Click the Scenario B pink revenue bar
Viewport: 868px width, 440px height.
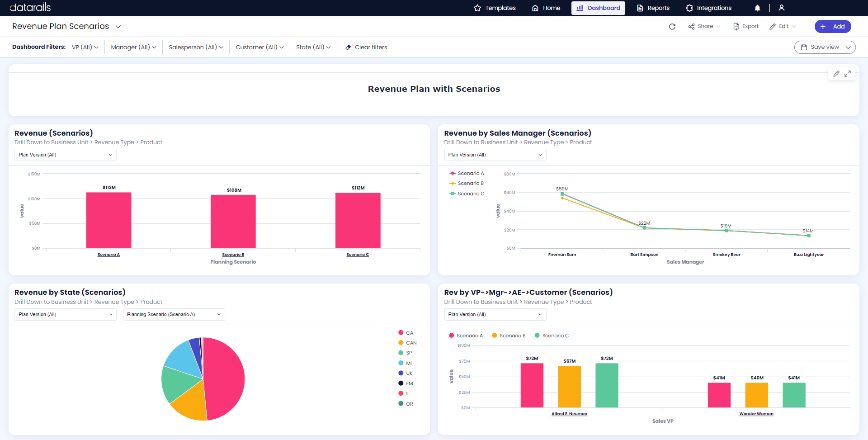click(233, 222)
